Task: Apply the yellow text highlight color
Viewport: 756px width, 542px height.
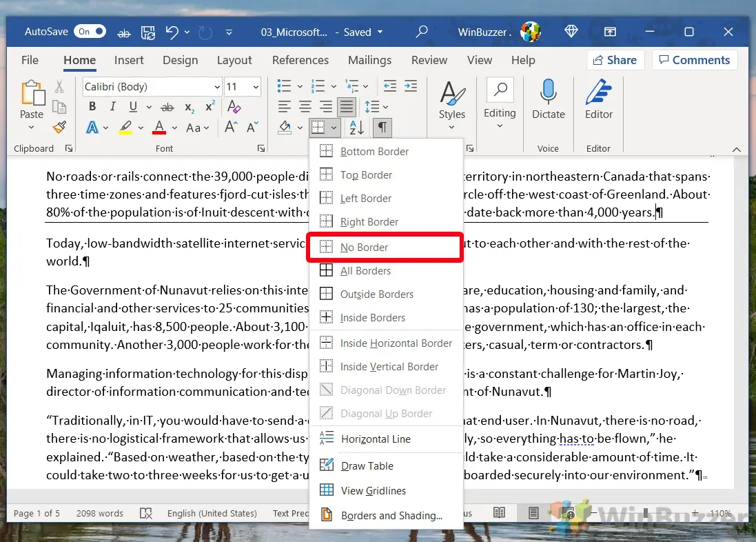Action: point(125,128)
